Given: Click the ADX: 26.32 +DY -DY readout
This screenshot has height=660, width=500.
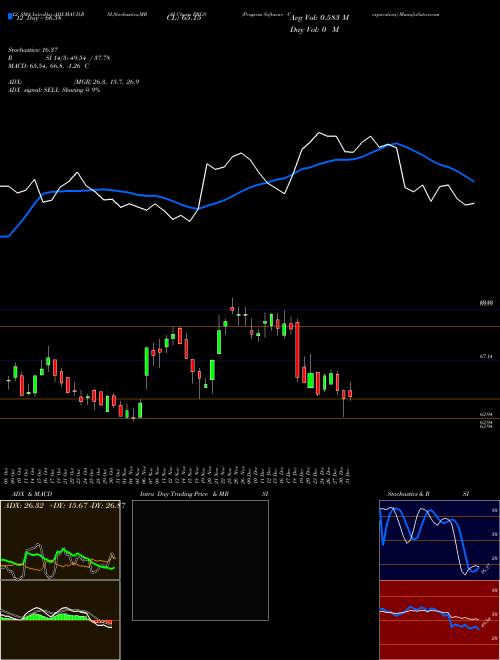Looking at the screenshot, I should point(64,506).
